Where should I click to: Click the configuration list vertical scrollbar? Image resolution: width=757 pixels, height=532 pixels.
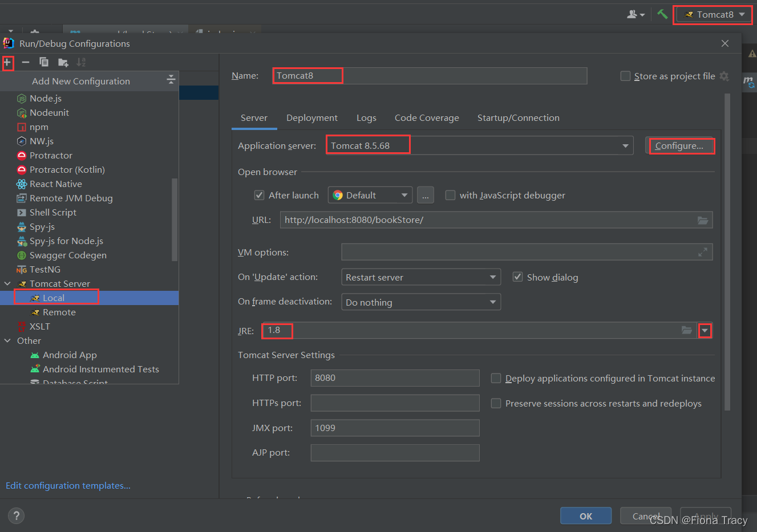click(x=175, y=220)
